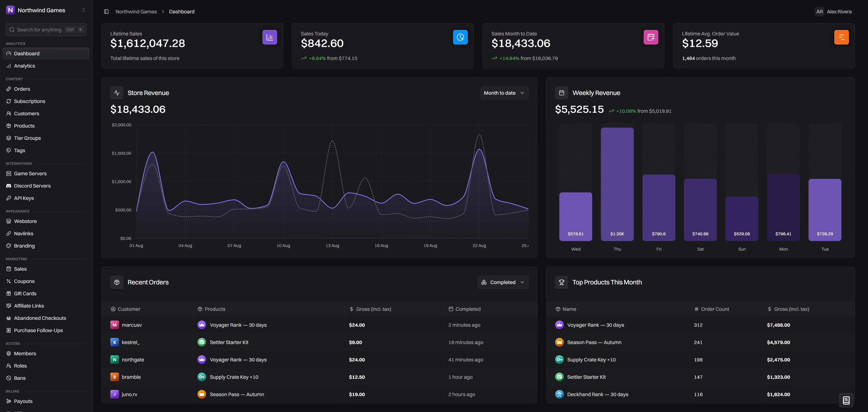Focus the Search for anything field
This screenshot has height=412, width=868.
click(46, 30)
